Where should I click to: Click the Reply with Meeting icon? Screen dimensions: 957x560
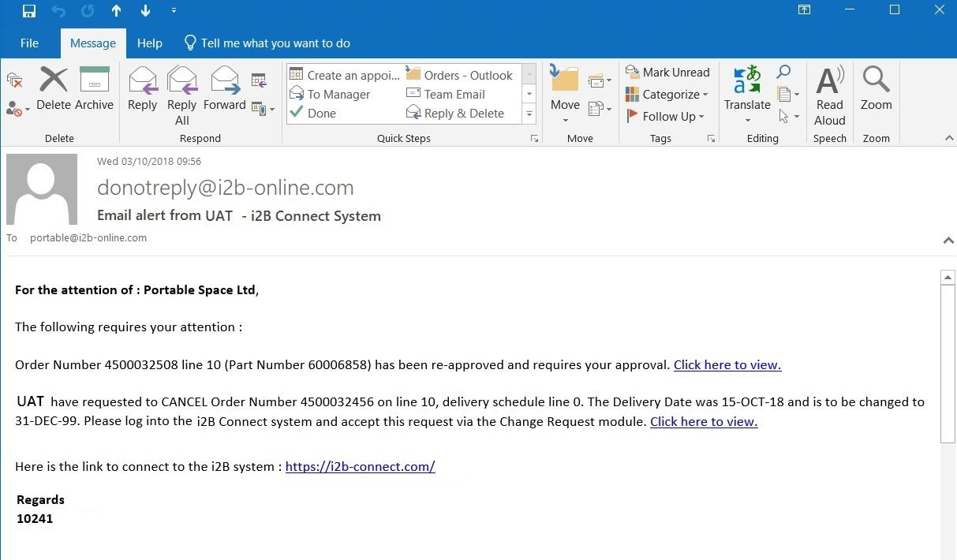(x=259, y=80)
